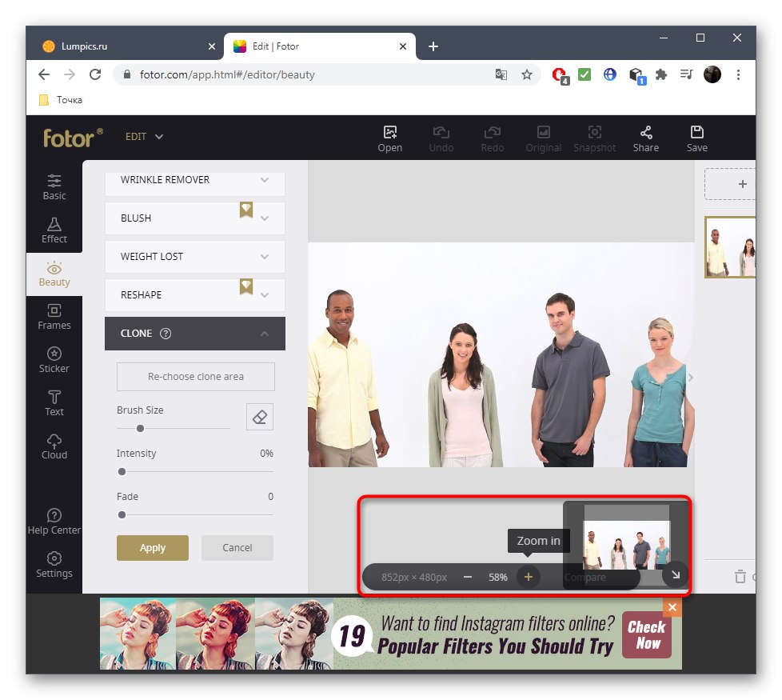
Task: Select the Edit | Fotor browser tab
Action: pos(319,46)
